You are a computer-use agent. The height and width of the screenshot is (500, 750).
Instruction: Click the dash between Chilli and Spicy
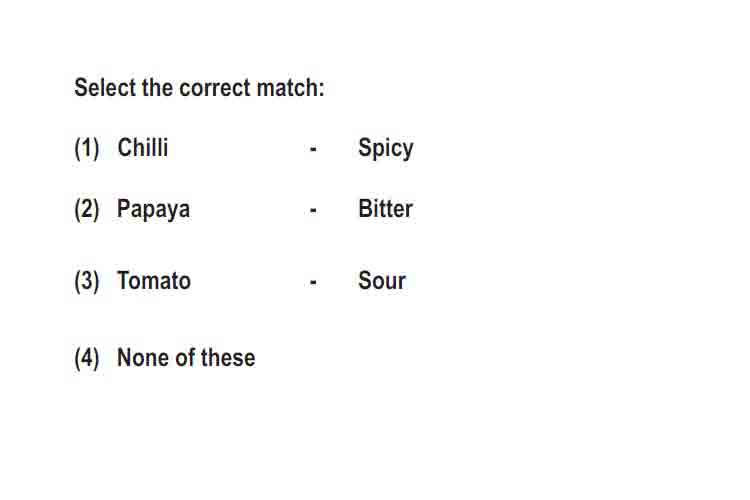tap(313, 149)
